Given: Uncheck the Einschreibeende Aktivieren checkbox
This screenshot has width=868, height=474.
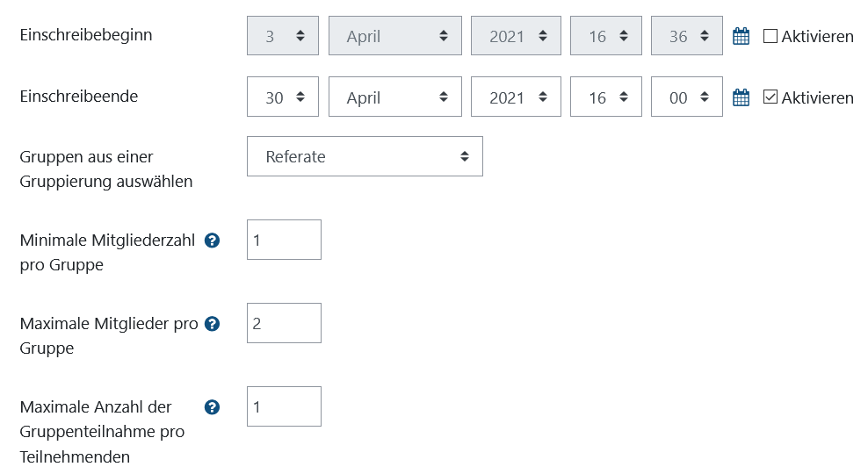Looking at the screenshot, I should pos(770,97).
